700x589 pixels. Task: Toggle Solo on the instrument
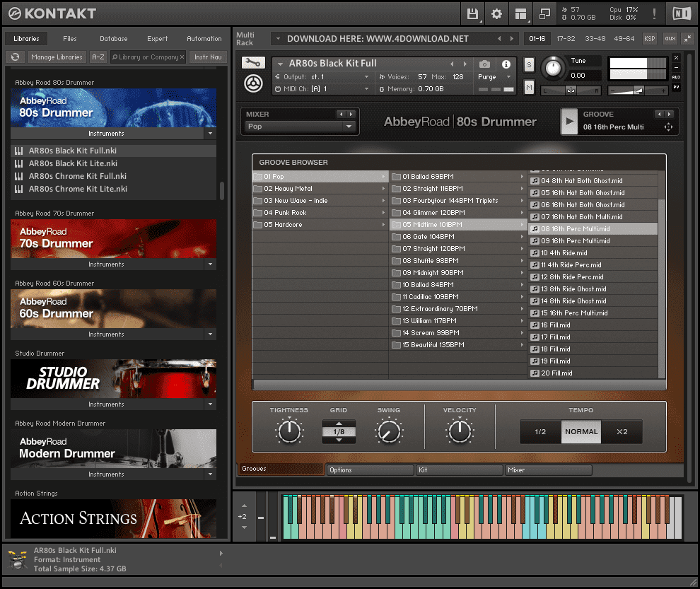tap(529, 65)
